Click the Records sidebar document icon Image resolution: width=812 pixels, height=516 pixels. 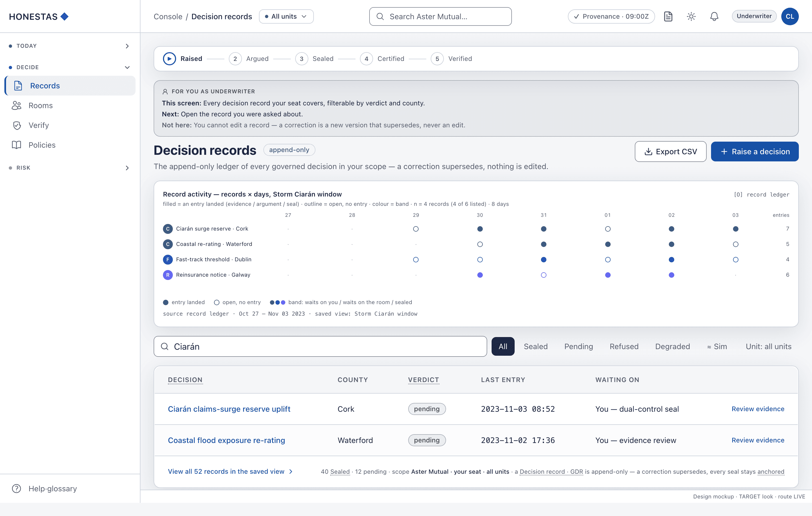18,86
